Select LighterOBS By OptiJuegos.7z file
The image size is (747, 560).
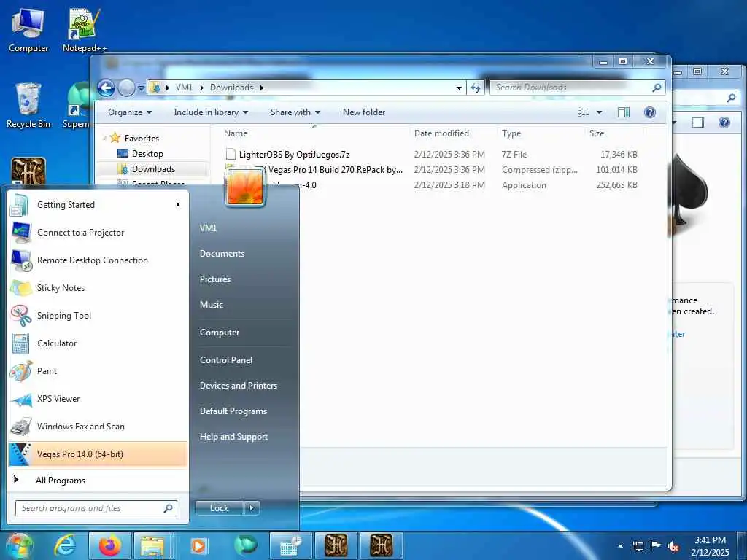pyautogui.click(x=295, y=155)
